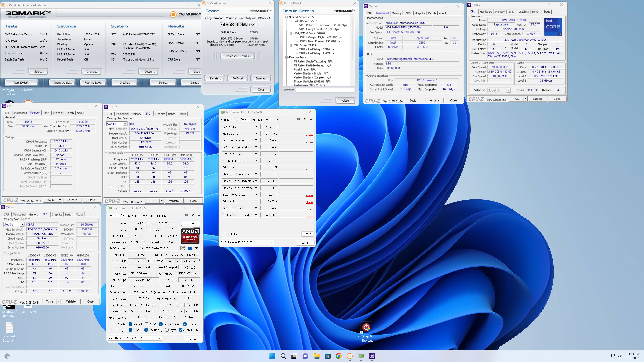The width and height of the screenshot is (644, 362).
Task: Open Chat icon on taskbar
Action: [305, 356]
